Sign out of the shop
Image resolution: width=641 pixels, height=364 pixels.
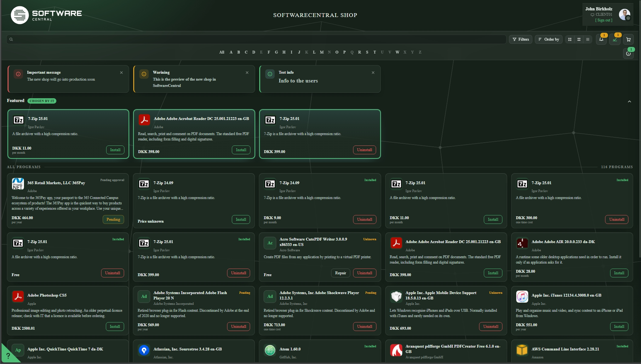click(604, 20)
